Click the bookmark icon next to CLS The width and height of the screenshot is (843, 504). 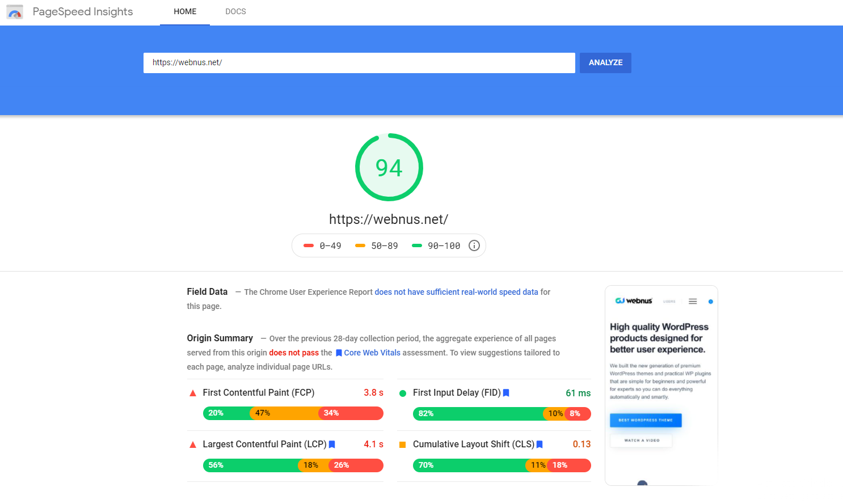[x=539, y=444]
